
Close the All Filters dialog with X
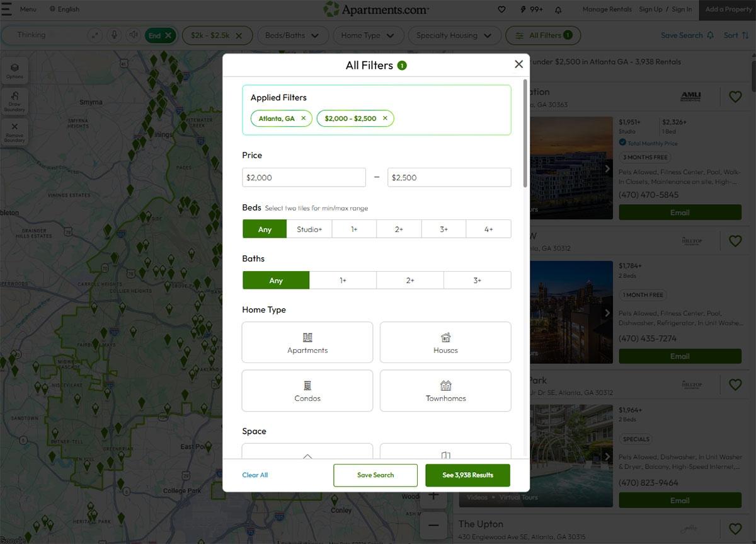click(x=518, y=64)
